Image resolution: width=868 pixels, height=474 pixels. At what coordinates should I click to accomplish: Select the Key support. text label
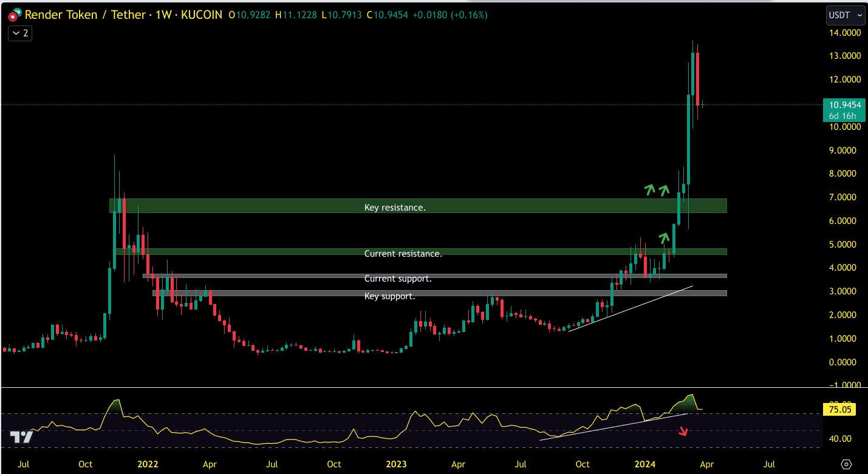389,296
